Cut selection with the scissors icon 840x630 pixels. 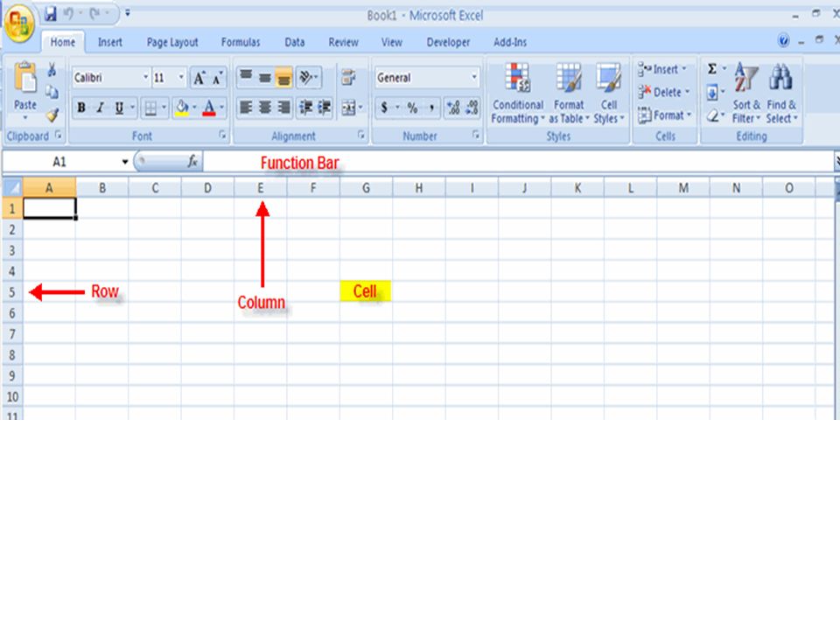pyautogui.click(x=52, y=70)
